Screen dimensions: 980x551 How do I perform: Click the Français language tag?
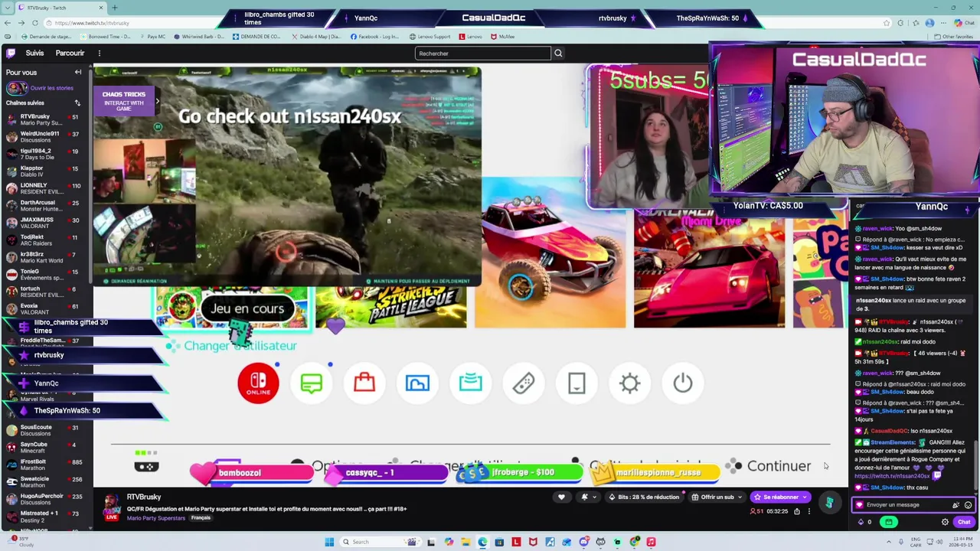coord(201,518)
